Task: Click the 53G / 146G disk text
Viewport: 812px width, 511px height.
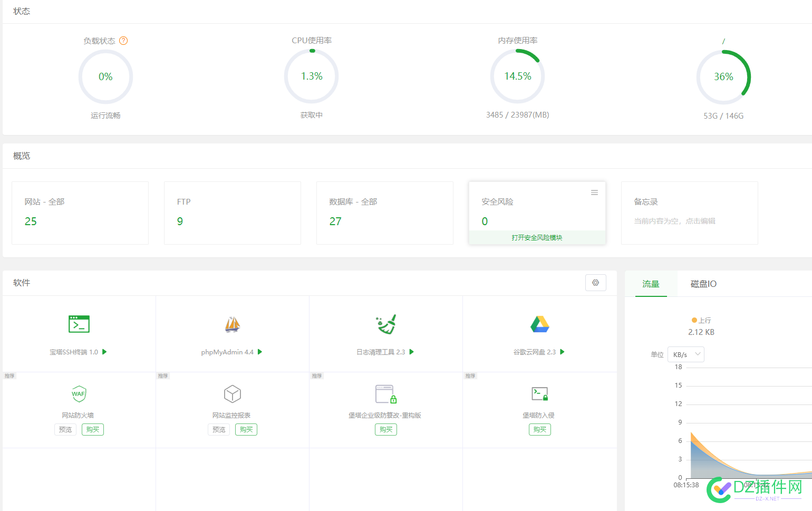Action: tap(723, 116)
